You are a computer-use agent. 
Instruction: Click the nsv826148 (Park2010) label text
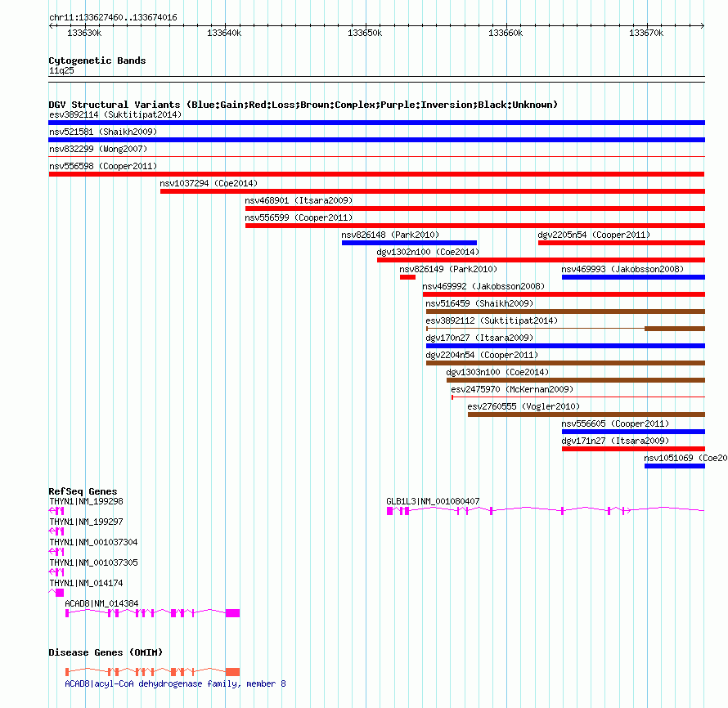pos(390,235)
